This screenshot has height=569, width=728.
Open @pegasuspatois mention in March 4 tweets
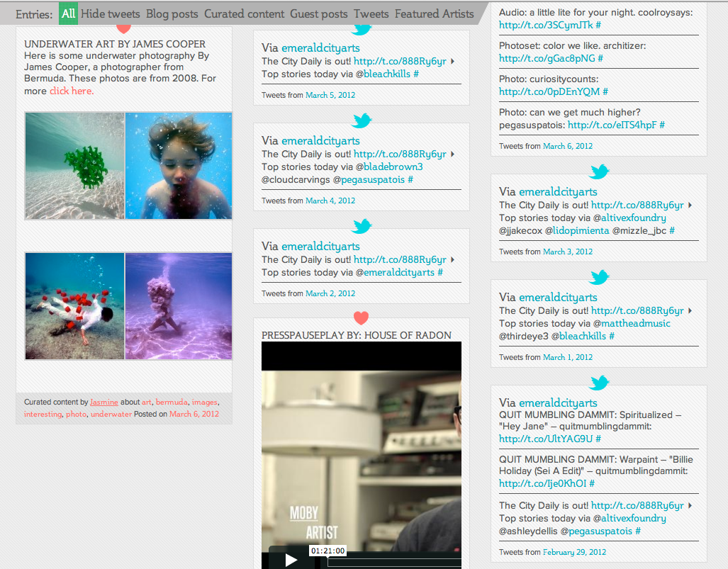(373, 179)
